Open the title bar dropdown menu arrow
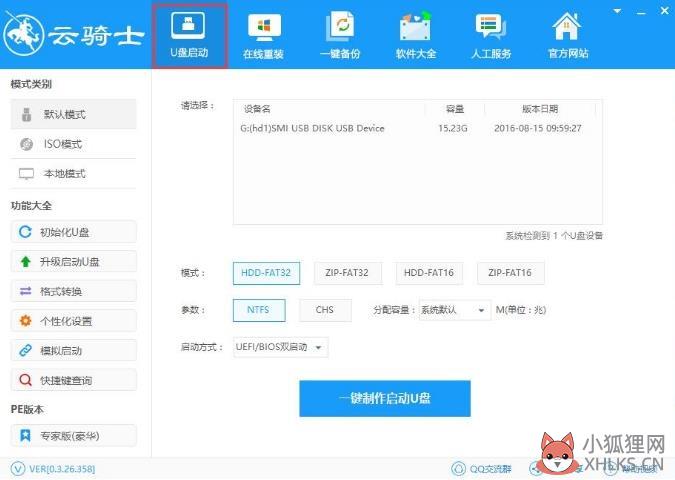Viewport: 675px width, 480px height. 617,11
